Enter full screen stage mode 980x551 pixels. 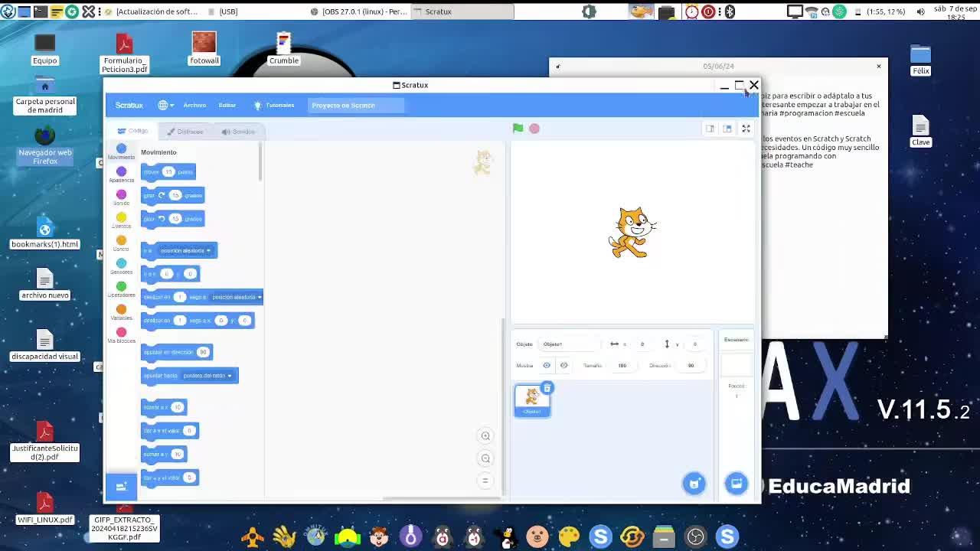tap(746, 129)
